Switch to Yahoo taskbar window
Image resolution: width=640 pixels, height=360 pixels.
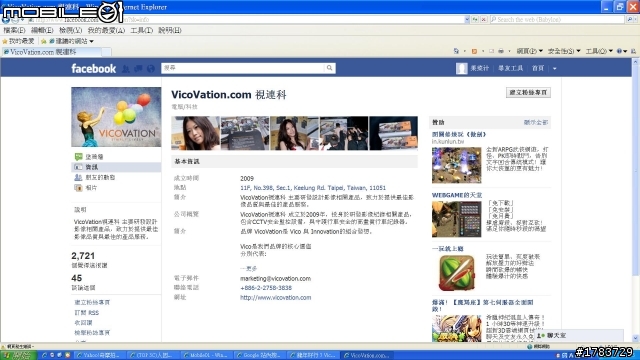[x=100, y=355]
